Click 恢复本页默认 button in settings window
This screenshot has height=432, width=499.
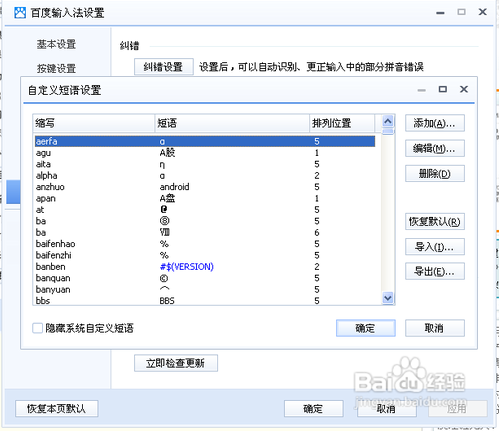57,408
